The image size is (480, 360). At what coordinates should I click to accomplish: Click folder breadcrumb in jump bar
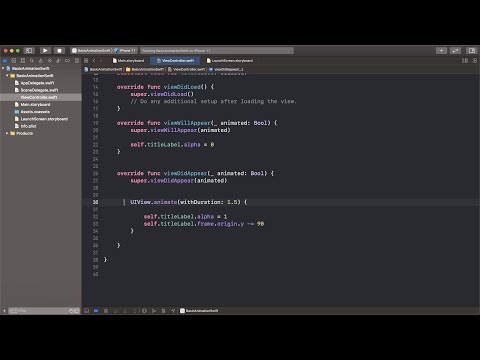click(x=145, y=69)
